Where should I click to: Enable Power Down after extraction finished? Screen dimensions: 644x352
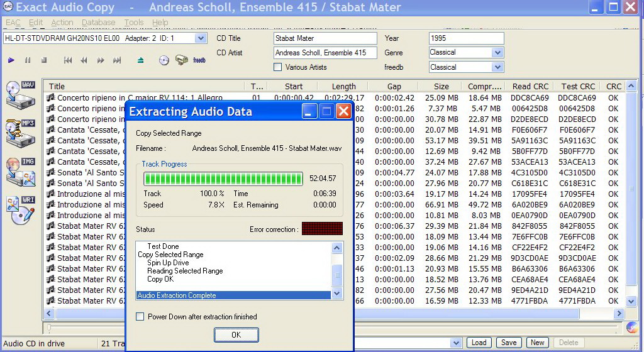pos(140,317)
